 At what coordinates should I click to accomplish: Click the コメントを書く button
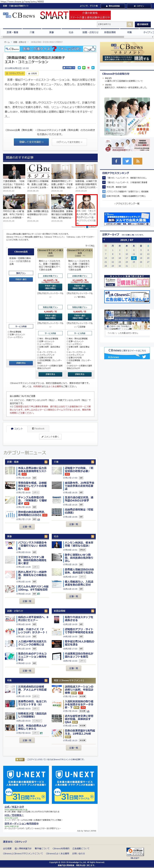(50, 437)
